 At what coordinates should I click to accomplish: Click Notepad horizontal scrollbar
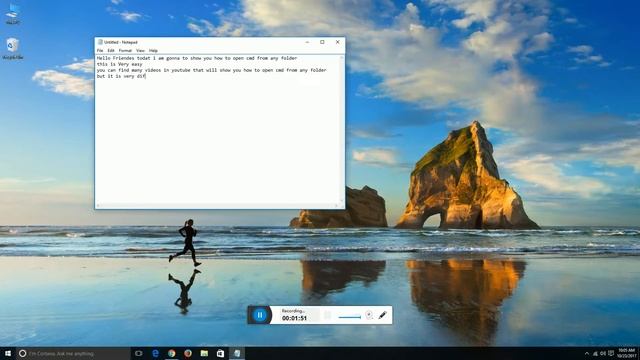coord(218,205)
